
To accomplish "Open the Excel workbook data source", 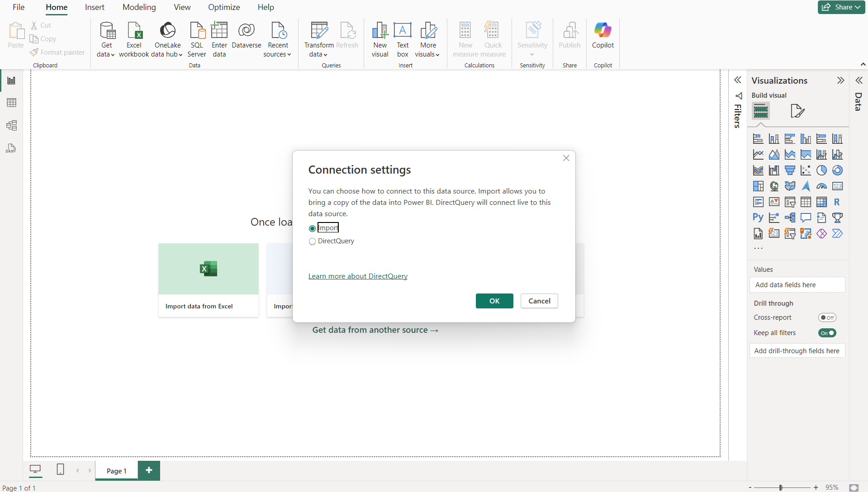I will click(x=134, y=40).
